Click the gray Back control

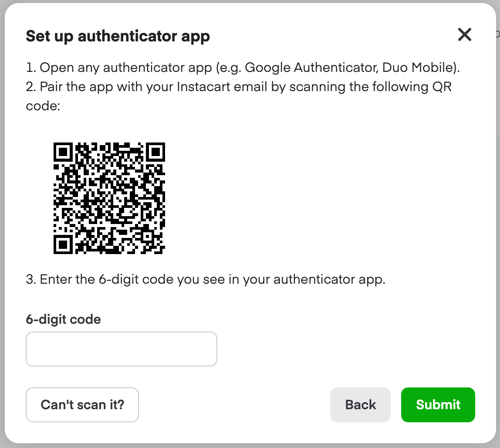pos(360,404)
